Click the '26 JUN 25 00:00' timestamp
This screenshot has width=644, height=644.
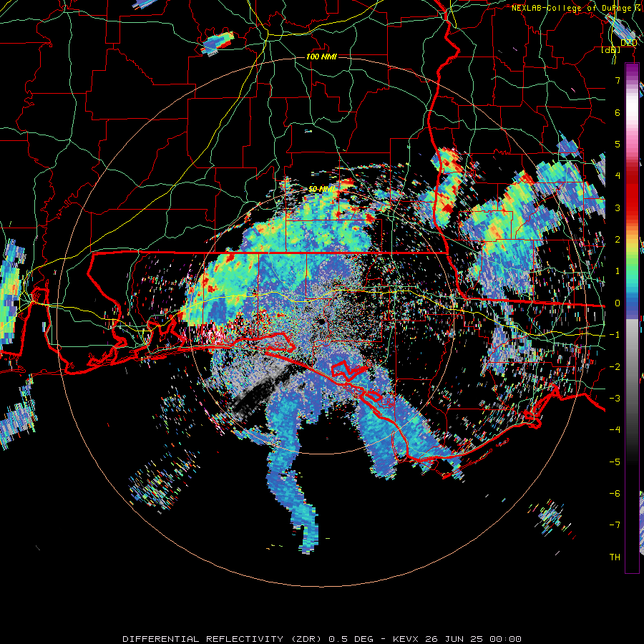pos(473,639)
